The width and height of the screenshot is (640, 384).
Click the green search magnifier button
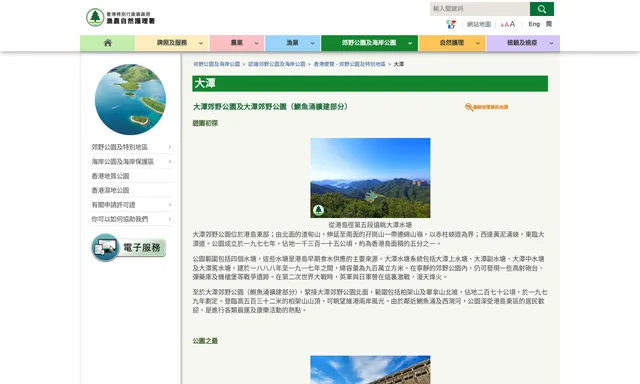542,9
